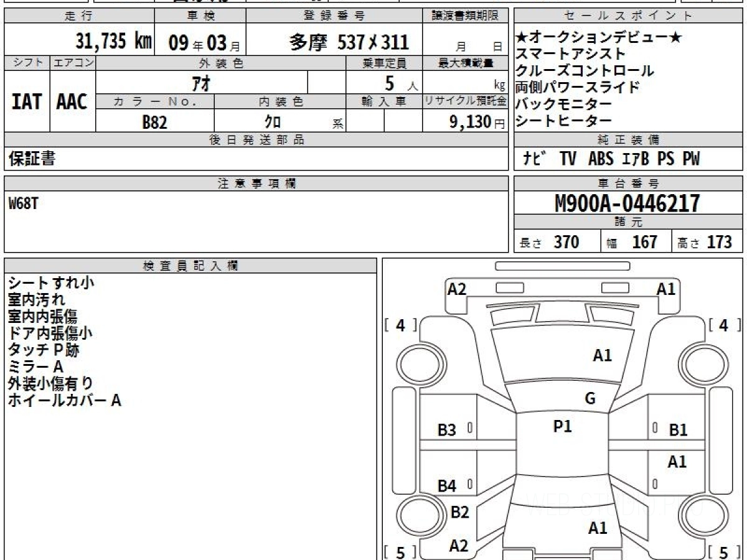Click the ABS equipment item

point(601,159)
